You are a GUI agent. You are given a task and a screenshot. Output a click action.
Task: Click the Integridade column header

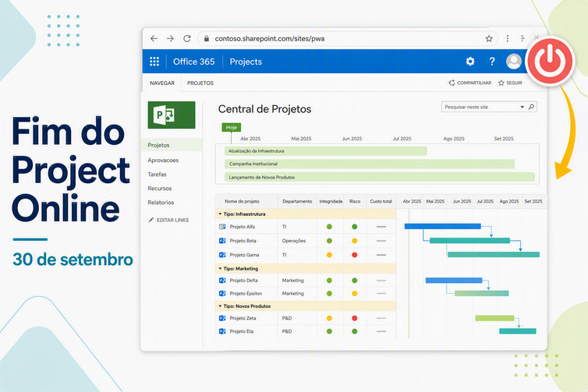pyautogui.click(x=331, y=201)
